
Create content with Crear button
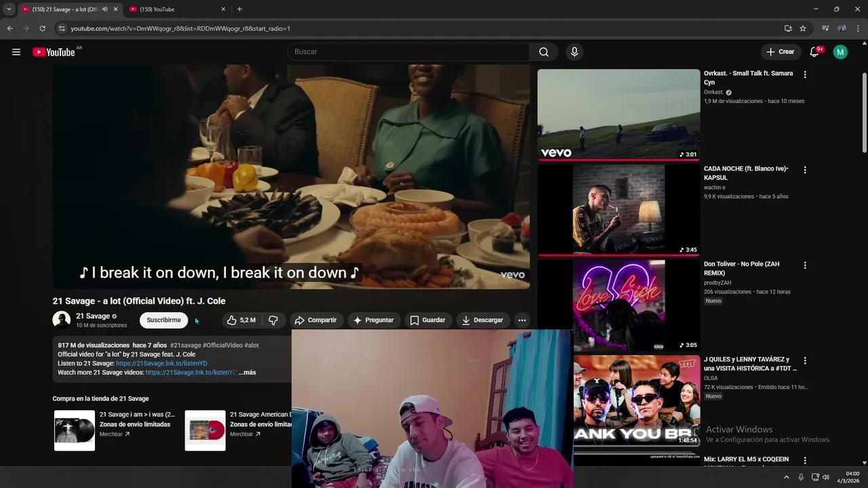click(781, 52)
